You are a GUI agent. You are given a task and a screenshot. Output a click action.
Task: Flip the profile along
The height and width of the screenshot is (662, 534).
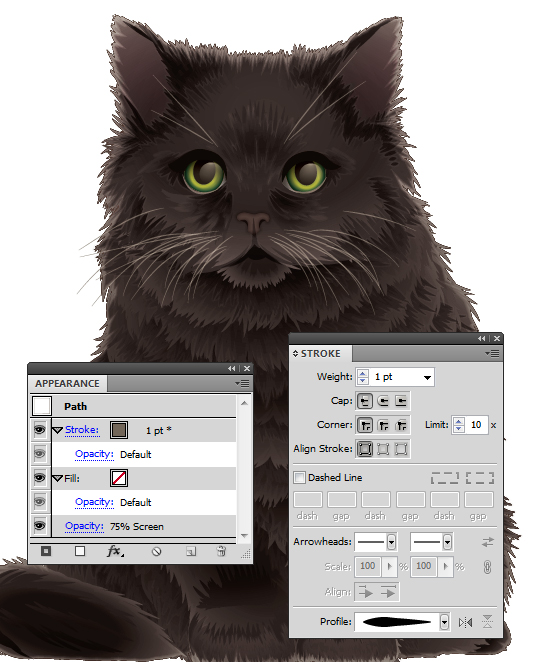tap(465, 622)
